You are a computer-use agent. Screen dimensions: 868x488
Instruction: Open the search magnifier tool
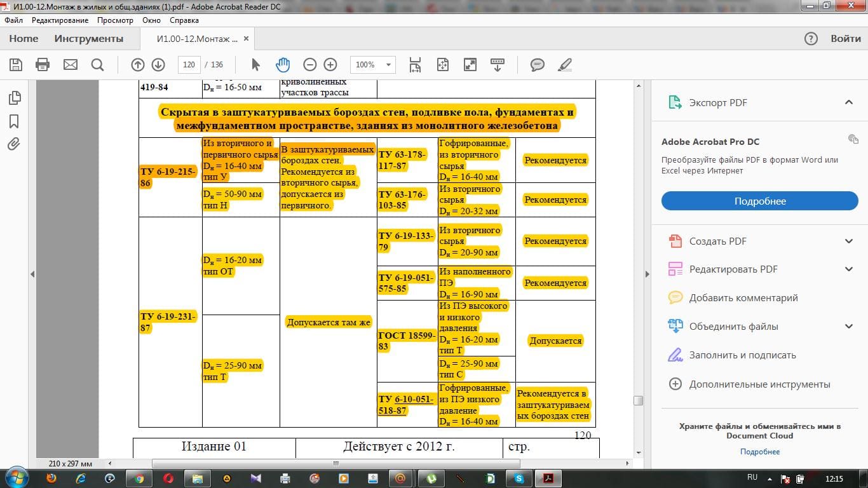[97, 65]
